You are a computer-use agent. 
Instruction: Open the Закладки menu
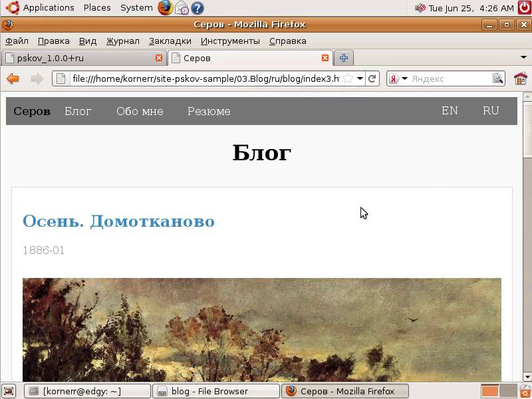pos(170,41)
